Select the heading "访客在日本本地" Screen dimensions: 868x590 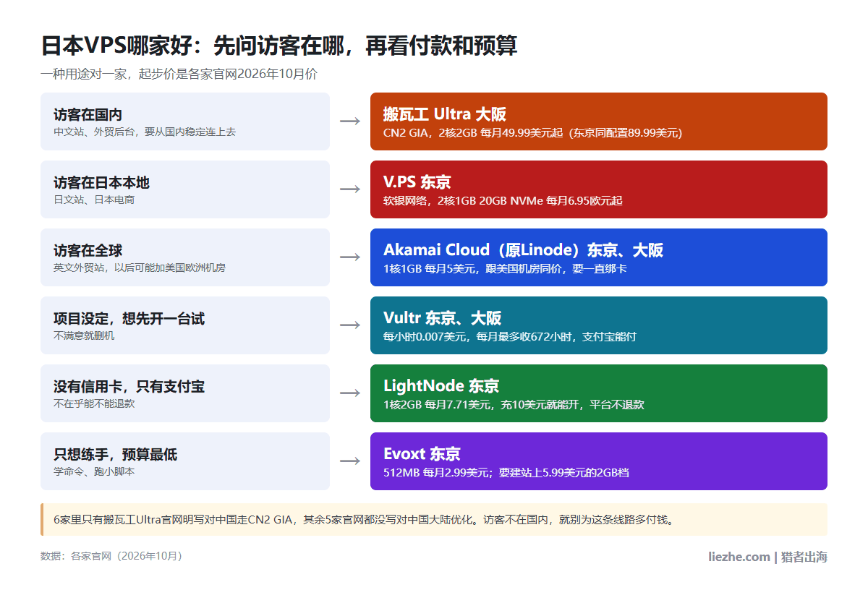click(101, 182)
